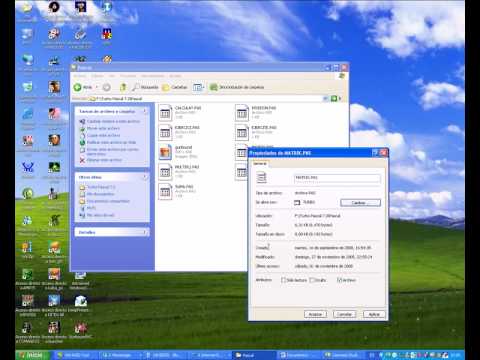
Task: Click the Inicio start button
Action: tap(33, 355)
